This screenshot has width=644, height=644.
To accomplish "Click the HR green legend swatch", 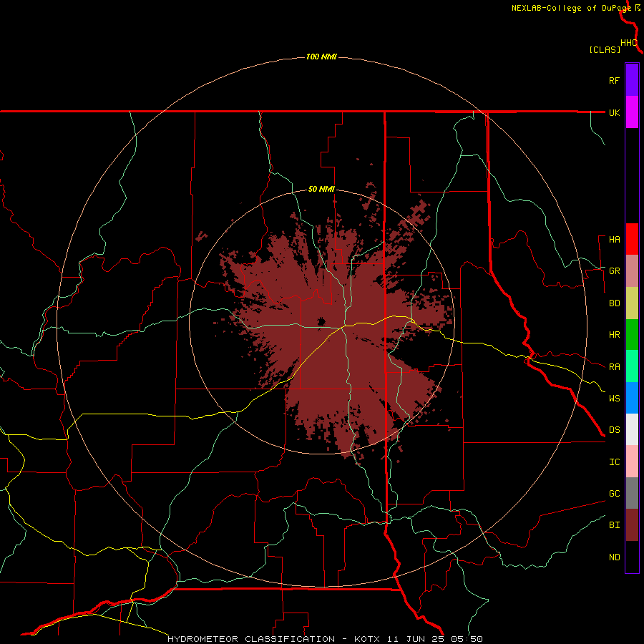I will [x=632, y=335].
